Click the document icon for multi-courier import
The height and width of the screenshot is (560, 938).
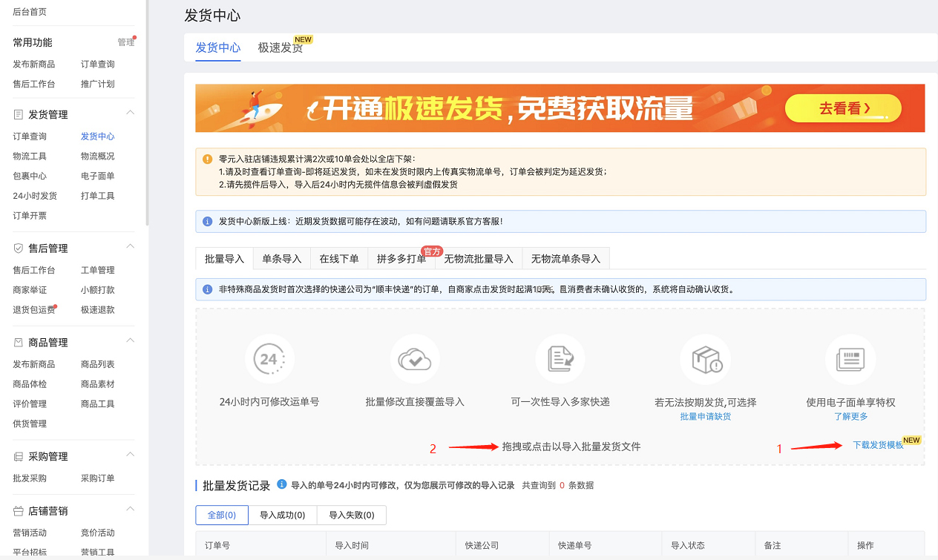point(560,358)
